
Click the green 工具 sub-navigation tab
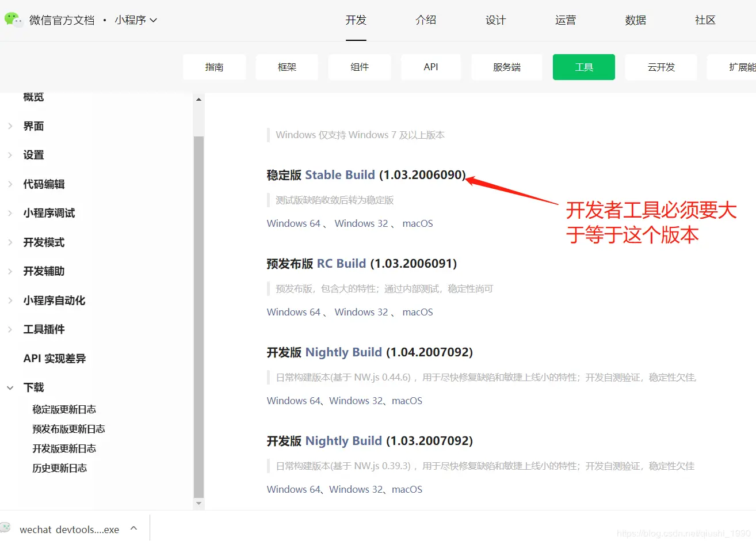coord(584,67)
